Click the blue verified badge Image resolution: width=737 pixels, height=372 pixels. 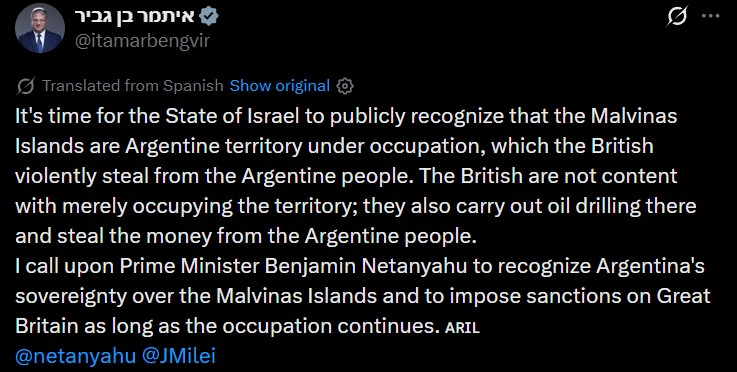click(209, 17)
